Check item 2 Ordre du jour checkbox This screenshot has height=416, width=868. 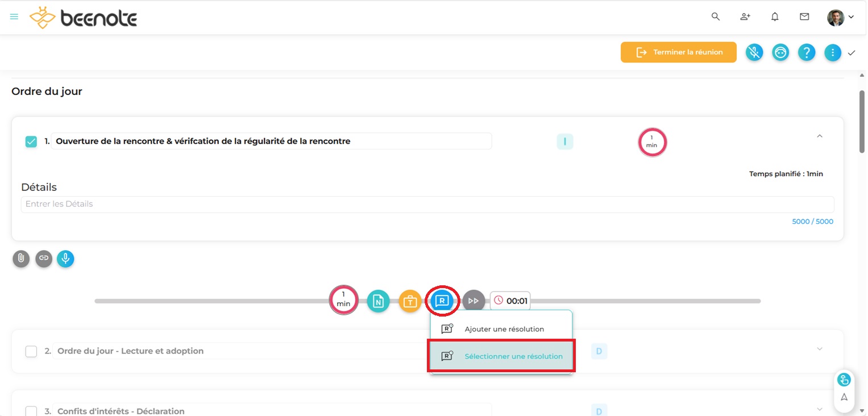(x=31, y=352)
